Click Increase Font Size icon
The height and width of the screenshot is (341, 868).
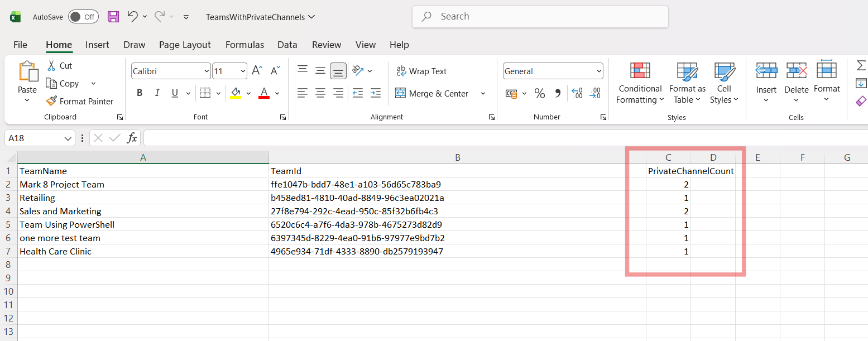257,71
